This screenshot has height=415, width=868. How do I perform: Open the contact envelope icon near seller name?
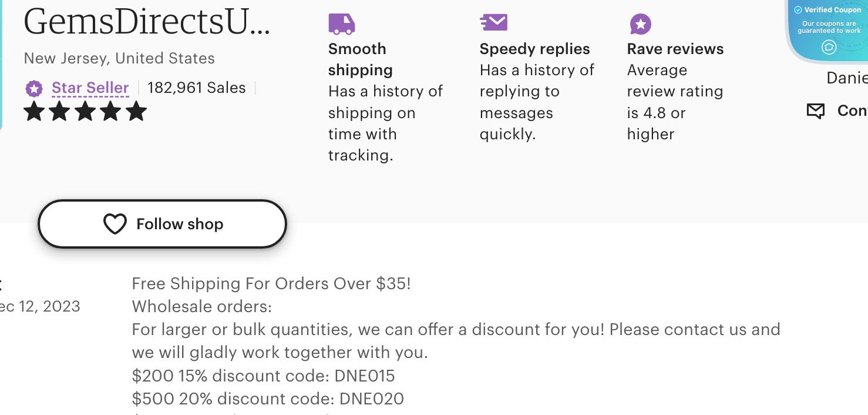click(815, 111)
